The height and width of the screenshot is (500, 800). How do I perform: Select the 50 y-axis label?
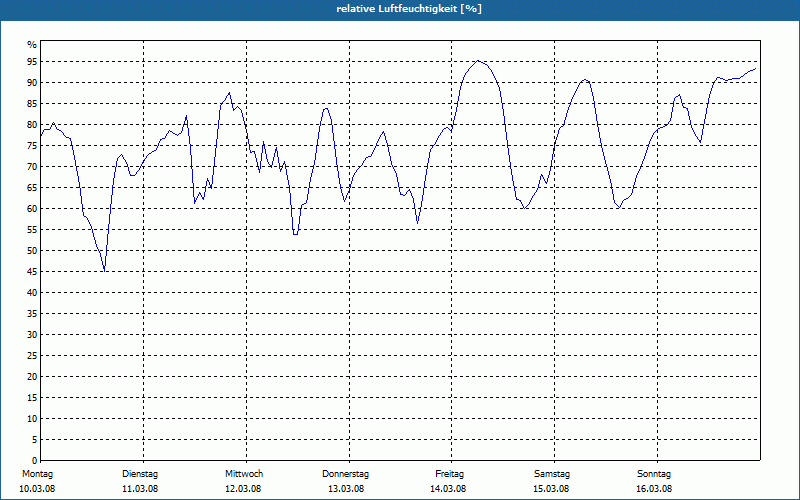pos(32,251)
